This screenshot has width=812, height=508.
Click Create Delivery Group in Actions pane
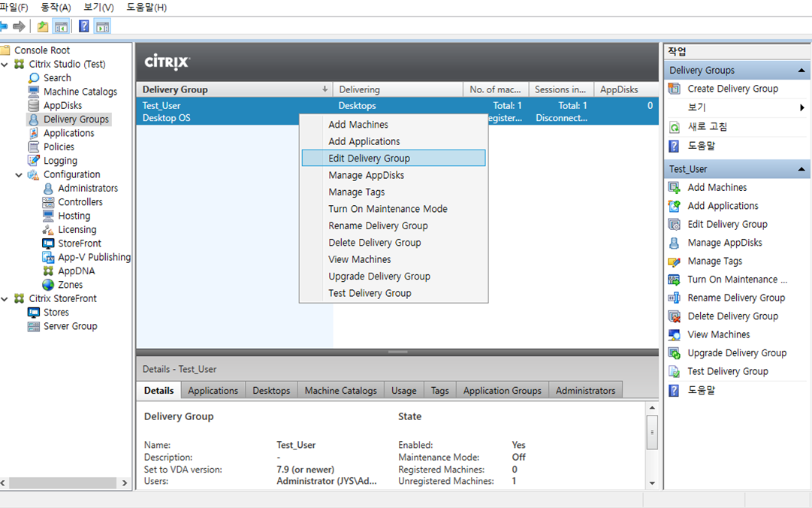coord(733,89)
